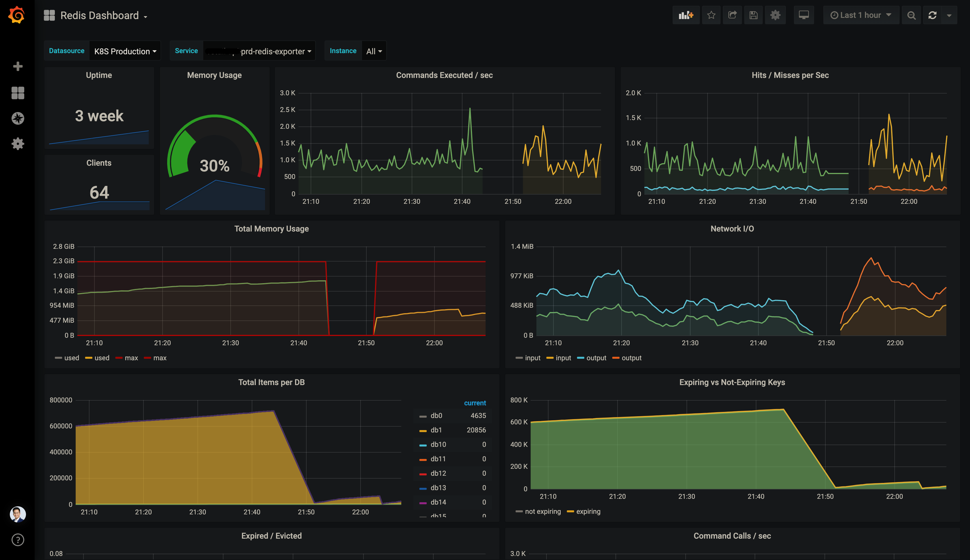Click the user avatar in sidebar
Viewport: 970px width, 560px height.
pyautogui.click(x=18, y=514)
